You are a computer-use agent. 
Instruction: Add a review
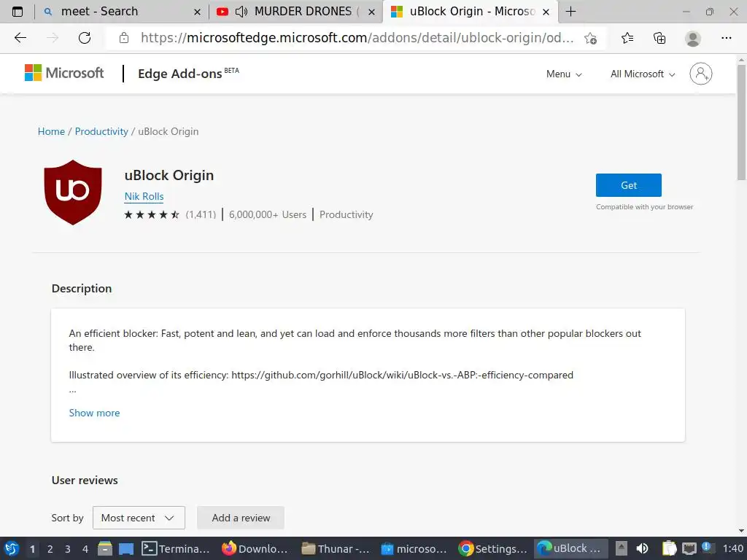[241, 518]
